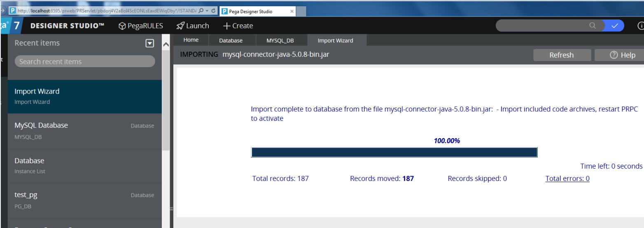Click the PegaRULES cube icon
The image size is (644, 228).
122,26
